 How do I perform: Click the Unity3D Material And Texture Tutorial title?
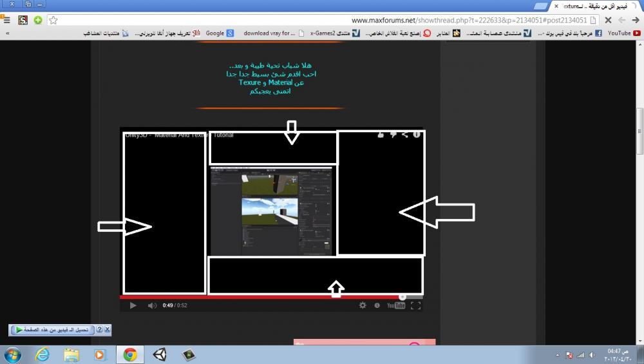click(x=179, y=135)
